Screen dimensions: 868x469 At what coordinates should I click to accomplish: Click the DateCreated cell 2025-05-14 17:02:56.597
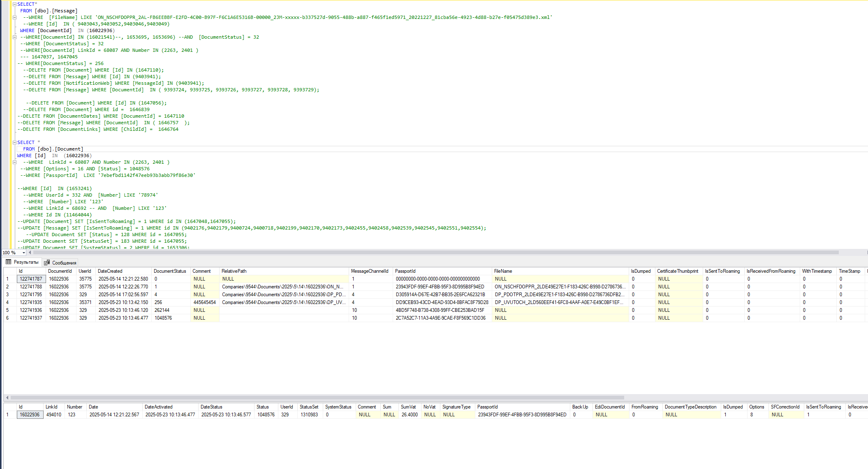123,295
